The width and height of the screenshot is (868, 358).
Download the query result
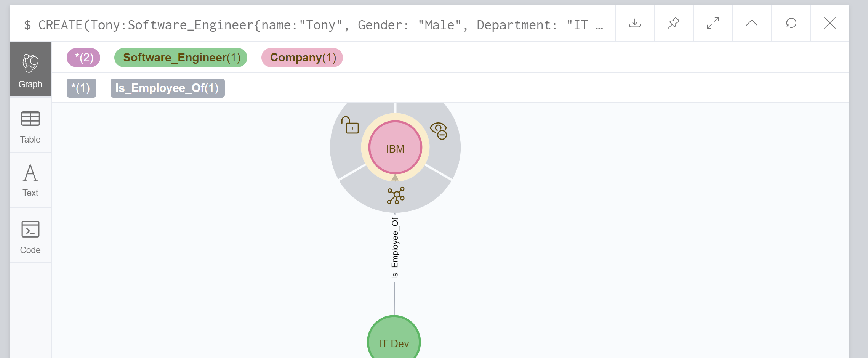coord(634,23)
